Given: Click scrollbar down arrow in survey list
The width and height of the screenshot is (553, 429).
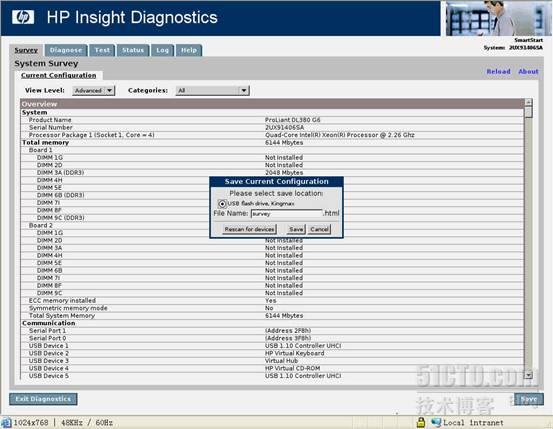Looking at the screenshot, I should [x=528, y=375].
